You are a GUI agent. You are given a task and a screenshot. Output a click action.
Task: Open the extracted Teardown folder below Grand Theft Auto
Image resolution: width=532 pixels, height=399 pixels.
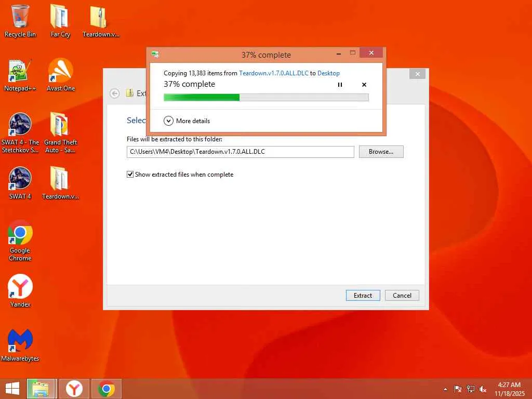60,183
